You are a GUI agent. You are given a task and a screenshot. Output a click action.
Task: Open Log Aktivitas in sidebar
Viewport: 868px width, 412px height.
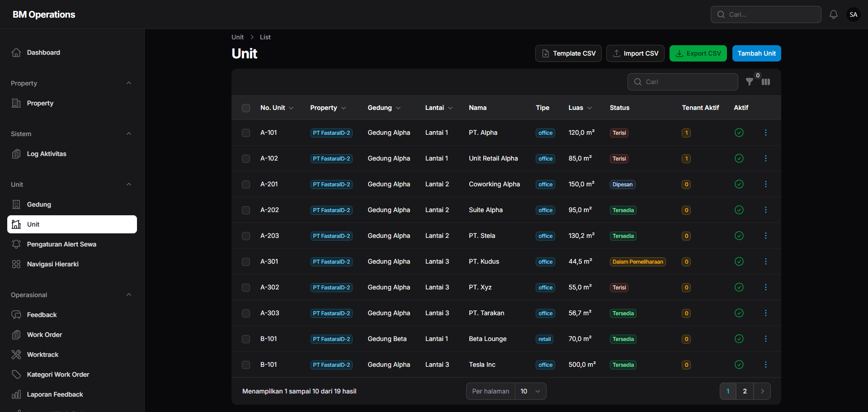tap(72, 154)
